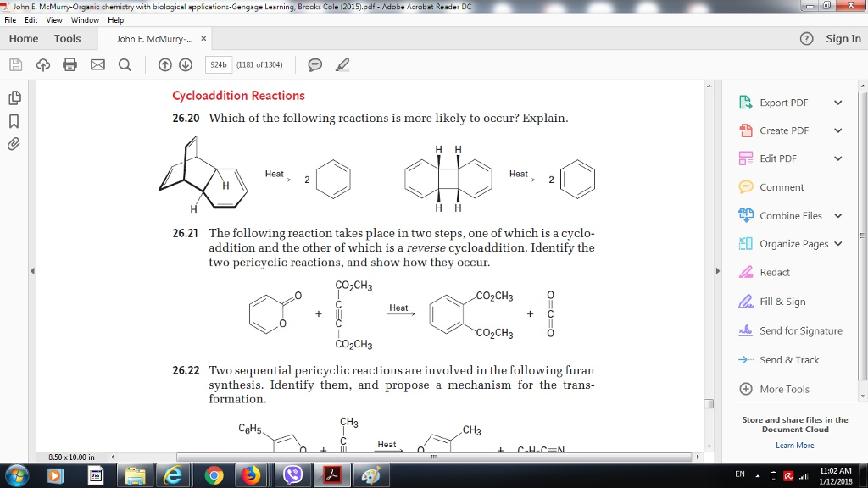
Task: Click the document horizontal scrollbar
Action: (x=434, y=457)
